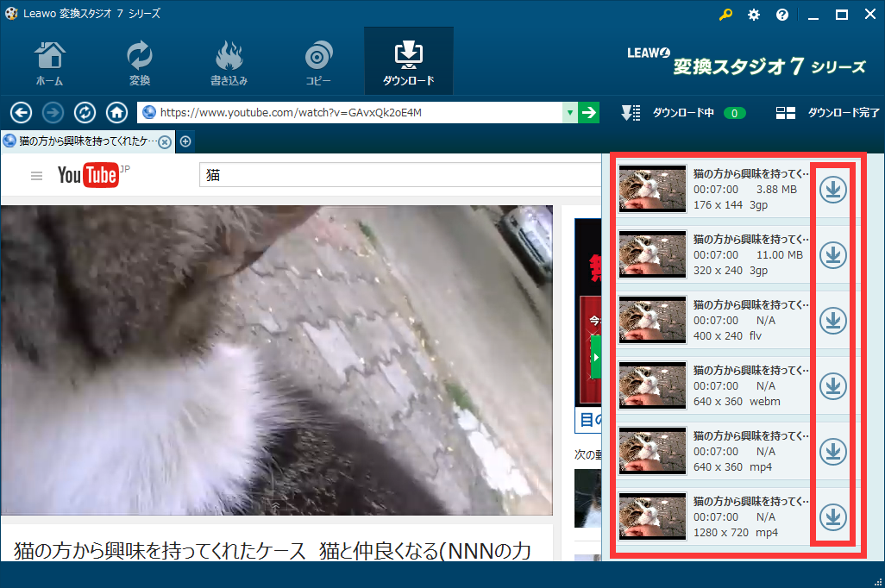Open the Downloaded (ダウンロード完了) list
Image resolution: width=885 pixels, height=588 pixels.
(828, 113)
